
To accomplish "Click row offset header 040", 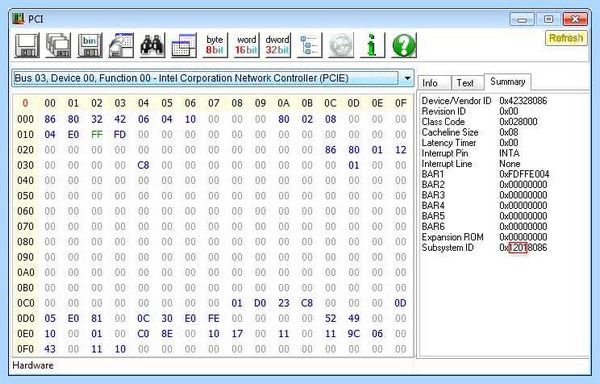I will click(x=26, y=181).
